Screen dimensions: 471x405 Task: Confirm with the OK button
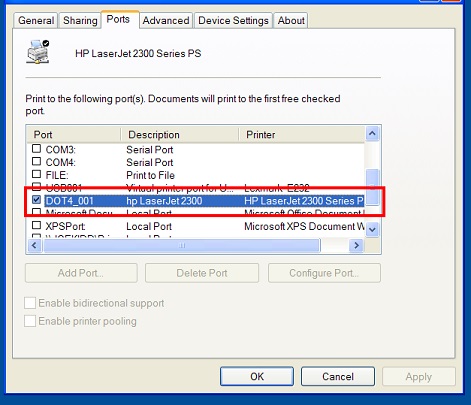pos(257,377)
